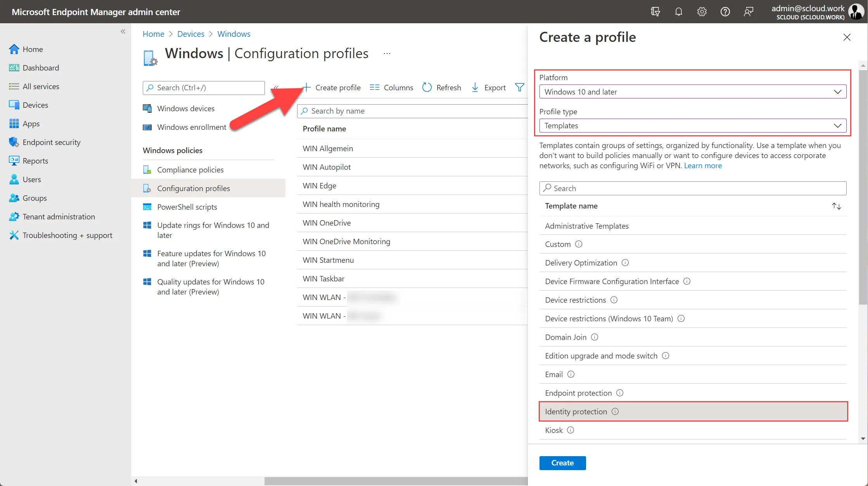Select the Delivery Optimization template
Viewport: 868px width, 486px height.
(693, 263)
